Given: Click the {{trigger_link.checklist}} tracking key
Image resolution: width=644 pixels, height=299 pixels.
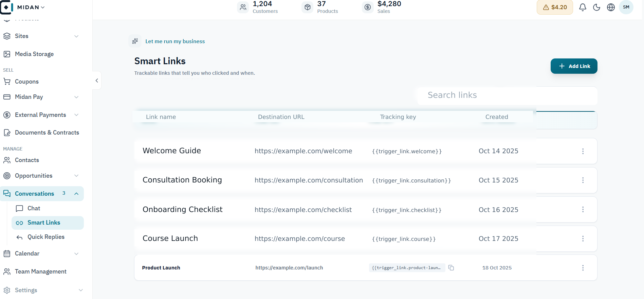Looking at the screenshot, I should pyautogui.click(x=407, y=210).
